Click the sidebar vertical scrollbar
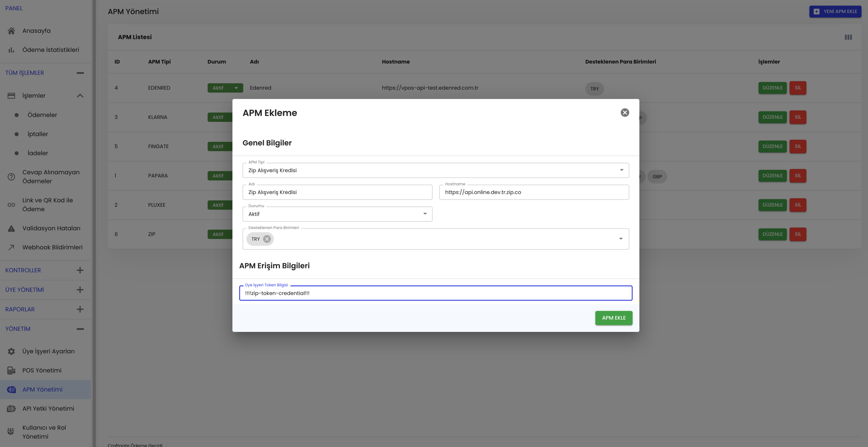The image size is (868, 447). point(94,223)
